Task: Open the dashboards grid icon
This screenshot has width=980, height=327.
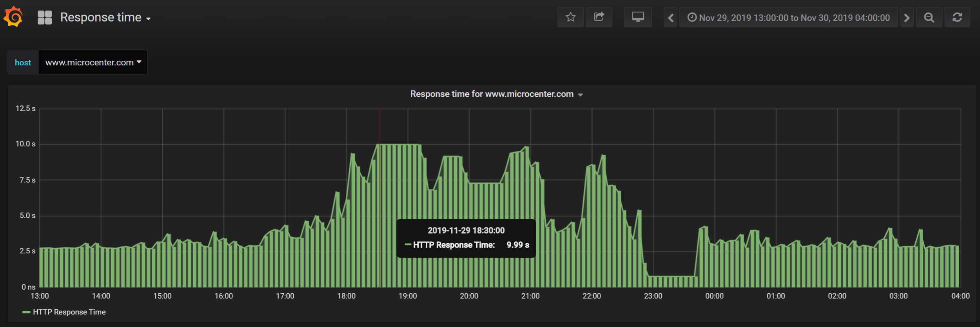Action: pyautogui.click(x=45, y=18)
